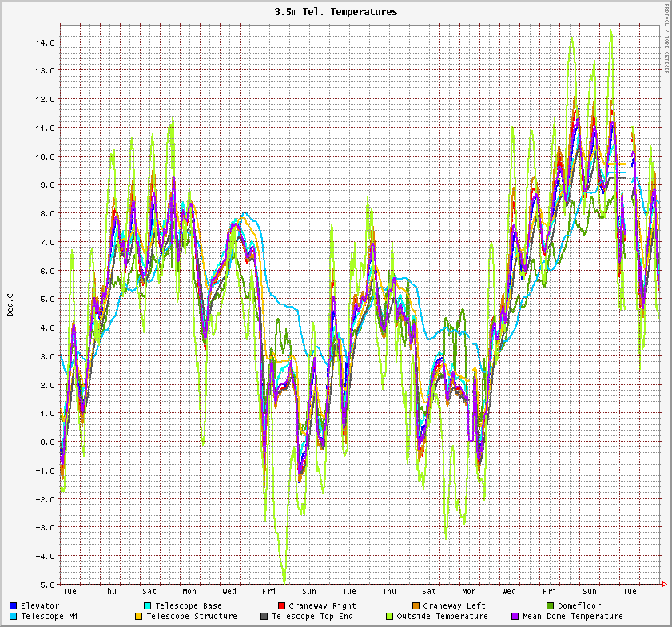The width and height of the screenshot is (672, 627).
Task: Click the cyan Telescope Base legend swatch
Action: click(x=147, y=606)
